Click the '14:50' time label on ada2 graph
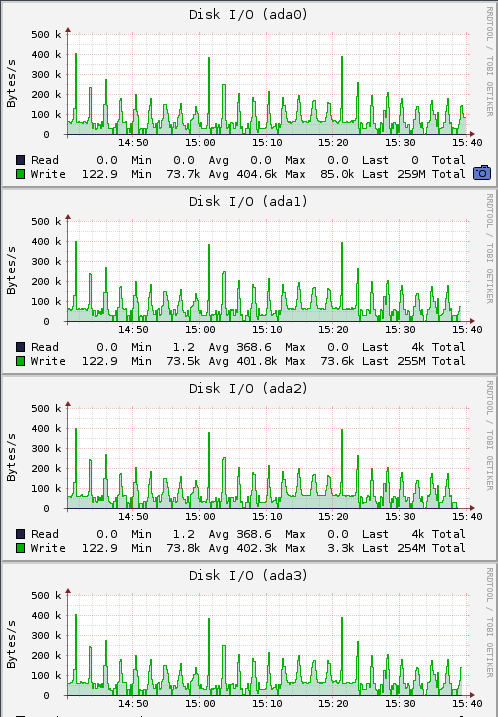This screenshot has height=717, width=498. tap(133, 517)
